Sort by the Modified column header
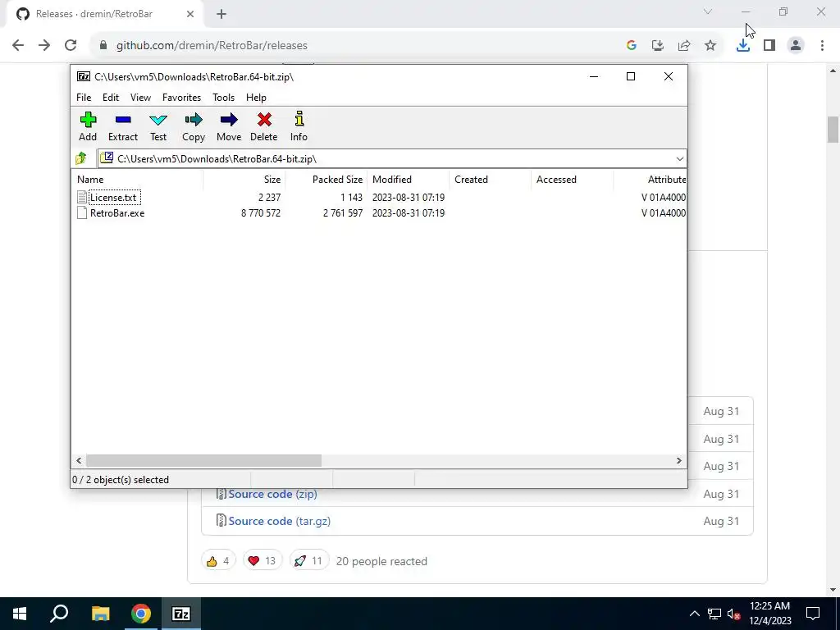 (409, 180)
